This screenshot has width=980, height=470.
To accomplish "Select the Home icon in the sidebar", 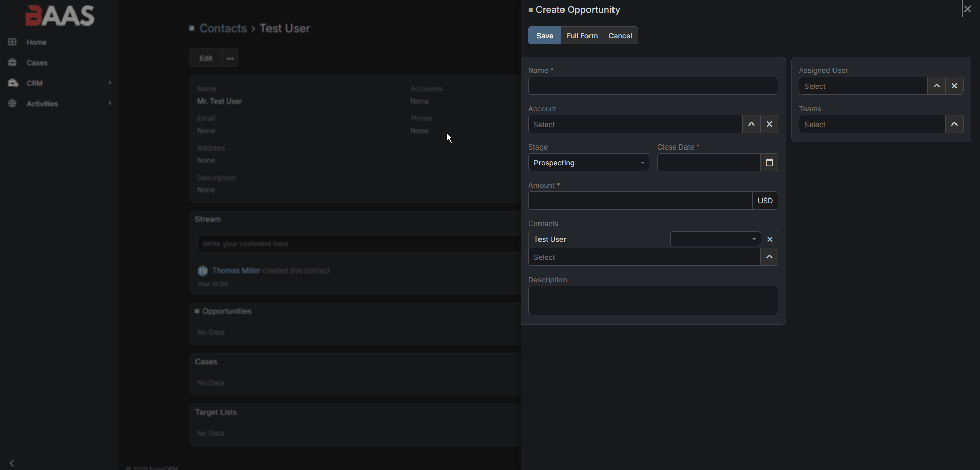I will pyautogui.click(x=12, y=42).
